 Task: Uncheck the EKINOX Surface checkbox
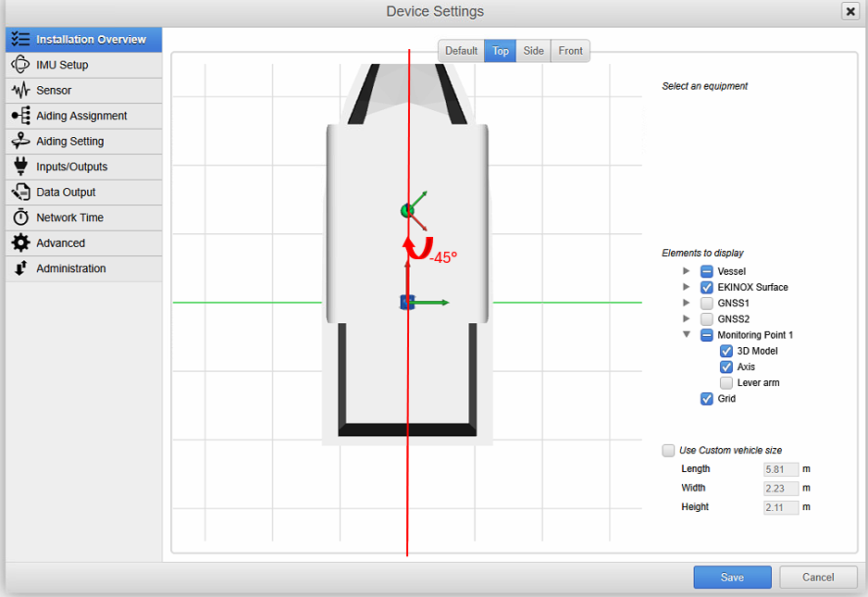click(x=707, y=288)
